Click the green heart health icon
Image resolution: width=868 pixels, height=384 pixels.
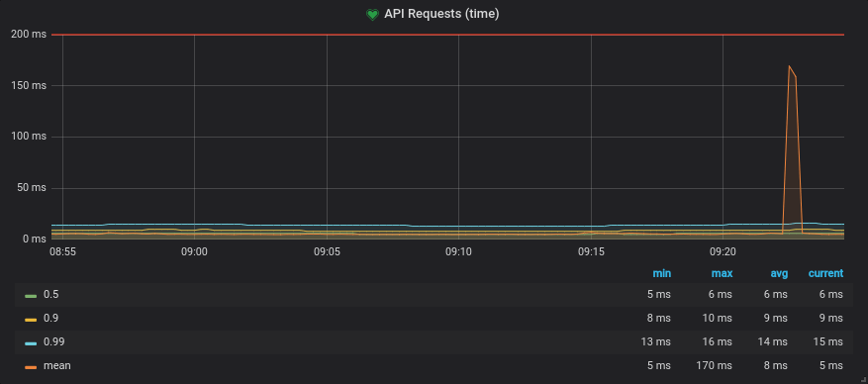pos(372,15)
